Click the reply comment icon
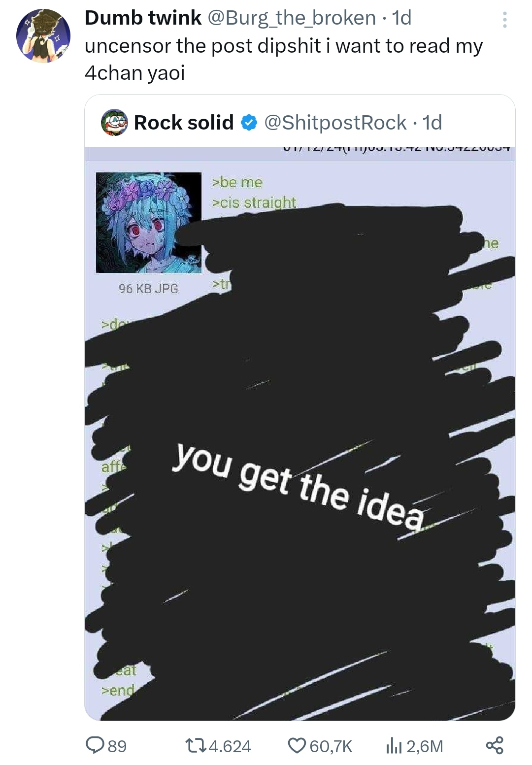 [94, 745]
